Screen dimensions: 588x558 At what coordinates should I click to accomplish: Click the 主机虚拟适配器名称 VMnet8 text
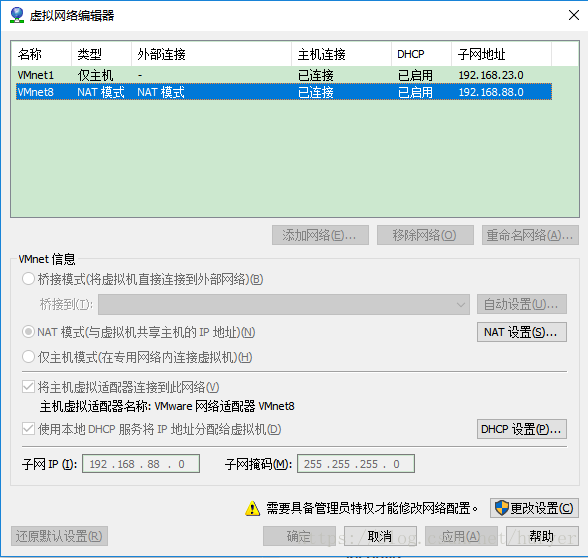click(167, 406)
